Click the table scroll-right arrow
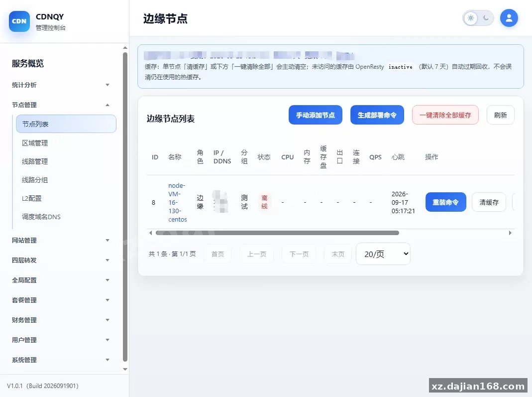 [x=510, y=233]
